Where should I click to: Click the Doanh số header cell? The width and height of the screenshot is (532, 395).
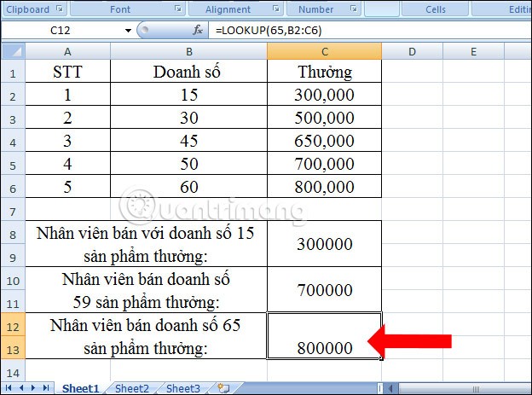(188, 72)
